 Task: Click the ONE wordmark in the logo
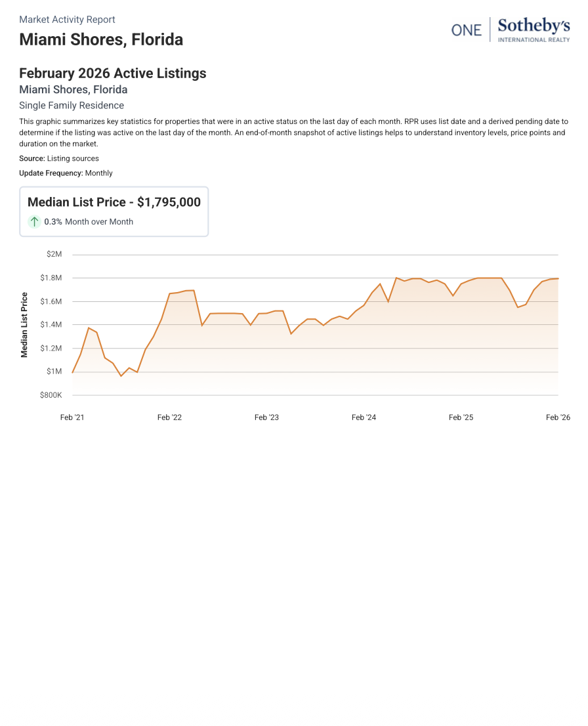point(466,31)
